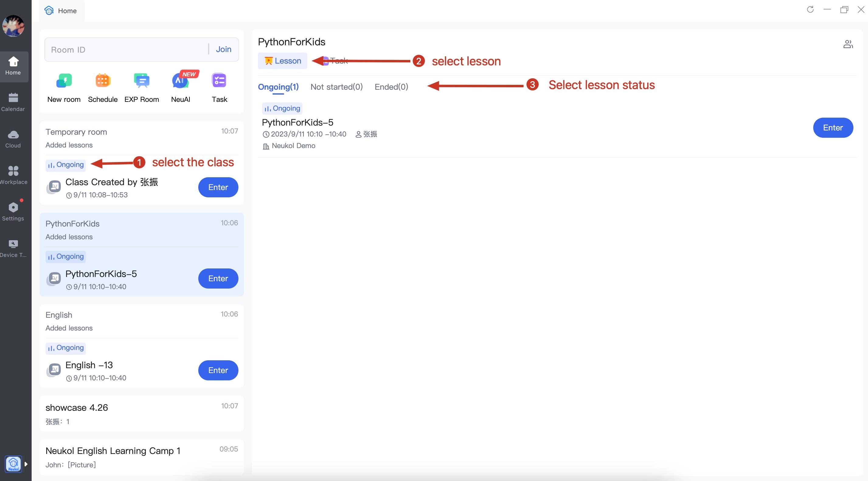Select the Lesson tab
The image size is (868, 481).
(x=282, y=61)
